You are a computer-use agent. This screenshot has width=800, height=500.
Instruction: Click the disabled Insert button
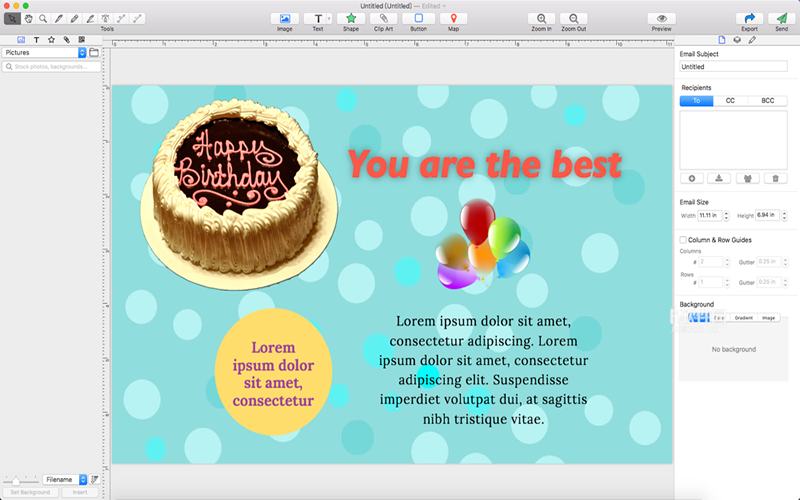(80, 492)
